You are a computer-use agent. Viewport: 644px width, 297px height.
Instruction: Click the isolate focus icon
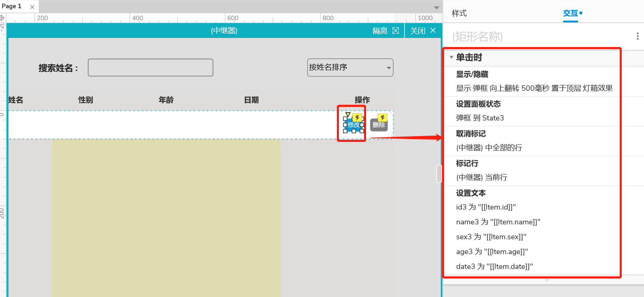coord(395,31)
